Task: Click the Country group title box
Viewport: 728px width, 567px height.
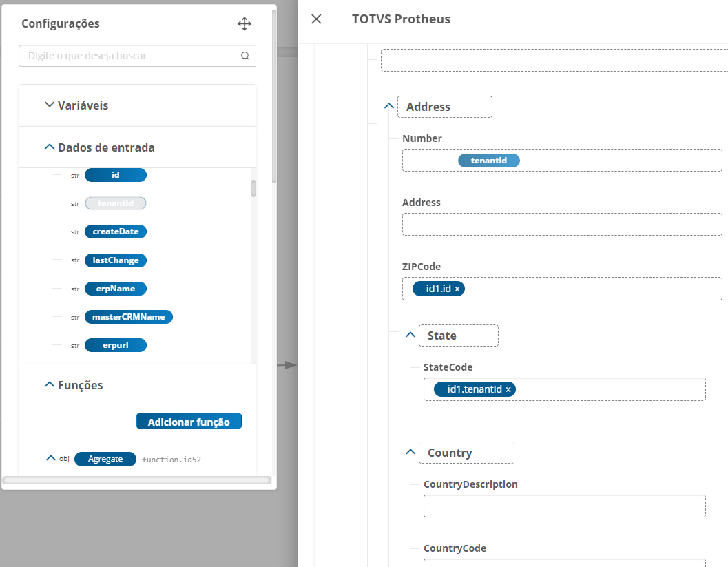Action: point(466,453)
